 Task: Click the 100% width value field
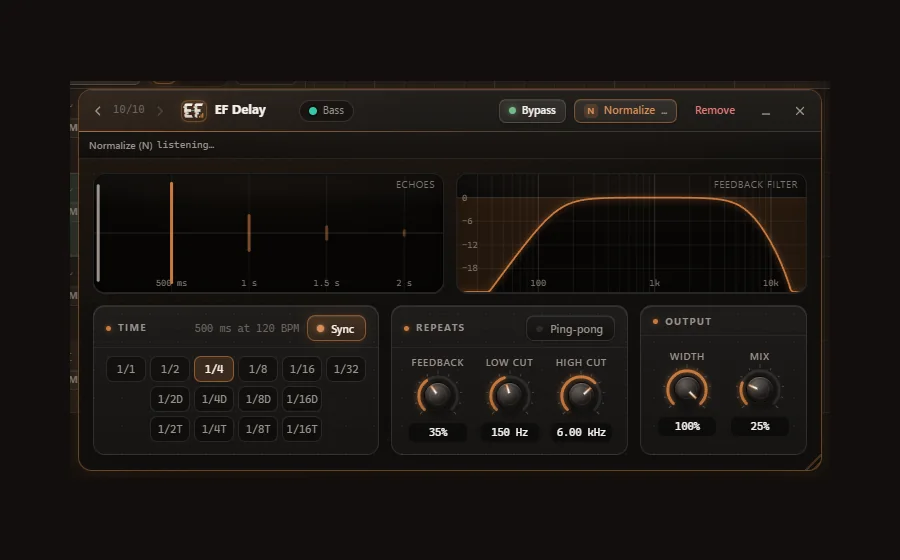pos(687,426)
